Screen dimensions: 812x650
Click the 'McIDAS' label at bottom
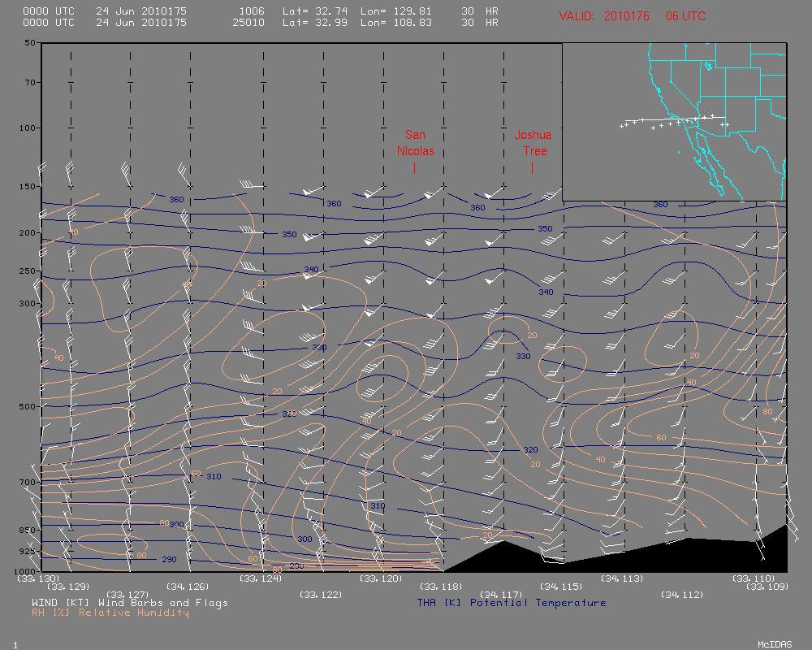(775, 644)
